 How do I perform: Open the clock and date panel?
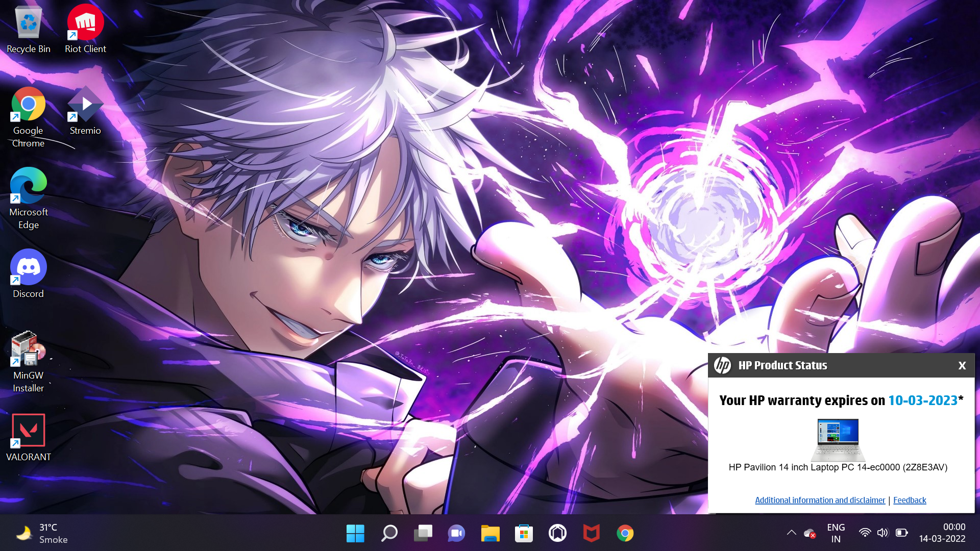click(x=942, y=533)
